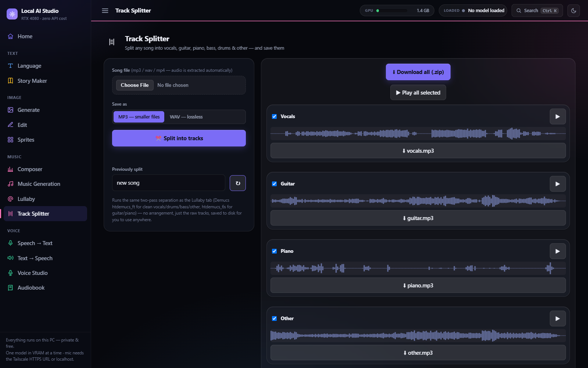Screen dimensions: 588x368
Task: Click Split into tracks button
Action: click(x=179, y=138)
